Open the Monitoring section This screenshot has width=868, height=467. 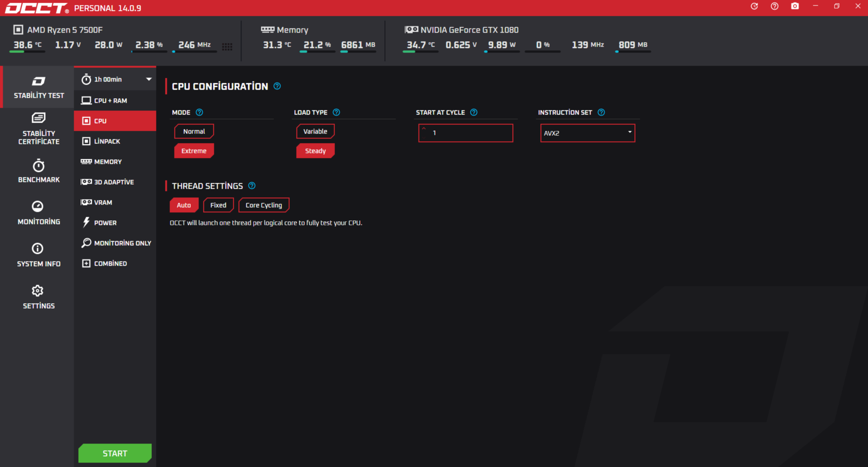click(x=38, y=213)
